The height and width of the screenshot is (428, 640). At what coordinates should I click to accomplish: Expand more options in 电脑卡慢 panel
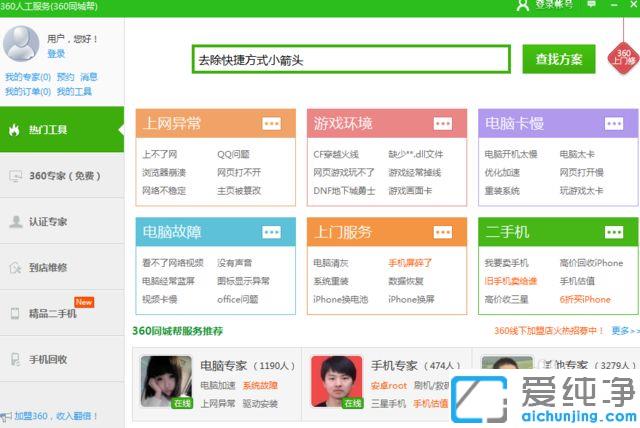click(x=614, y=123)
